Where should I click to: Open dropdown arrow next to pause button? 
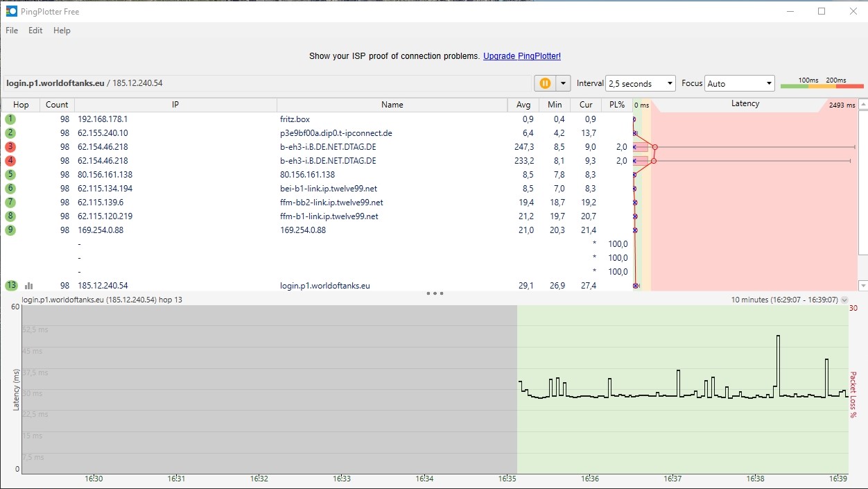pyautogui.click(x=563, y=83)
